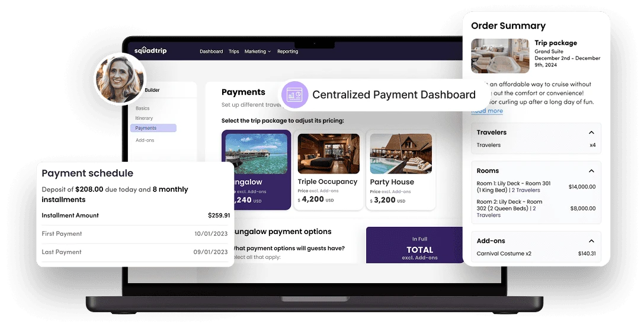Go to the Trips menu item
644x327 pixels.
pos(234,52)
